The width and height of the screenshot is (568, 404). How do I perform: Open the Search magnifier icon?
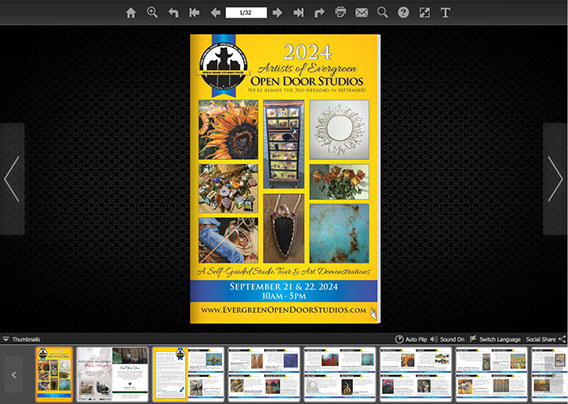point(382,13)
